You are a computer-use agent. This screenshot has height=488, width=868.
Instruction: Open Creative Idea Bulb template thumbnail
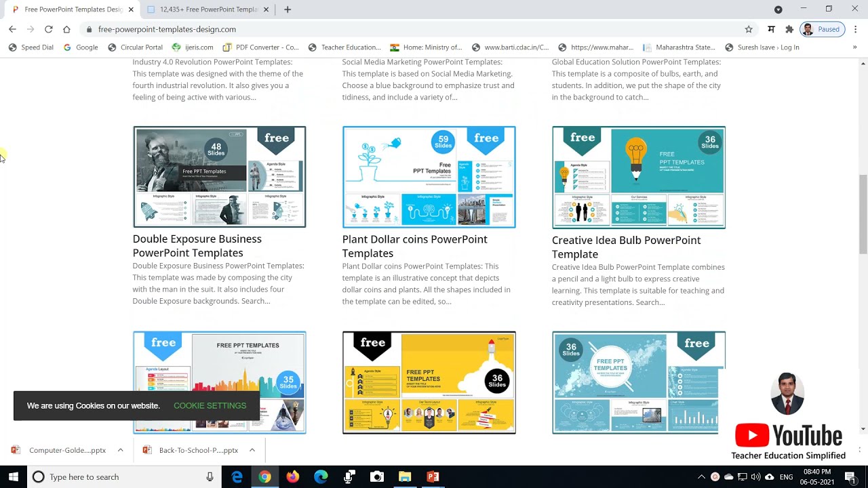(x=638, y=177)
